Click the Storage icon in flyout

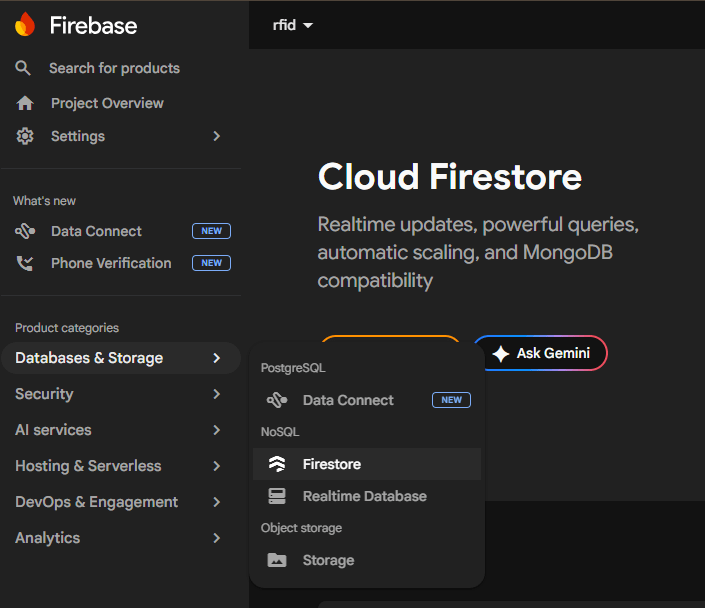(x=277, y=560)
